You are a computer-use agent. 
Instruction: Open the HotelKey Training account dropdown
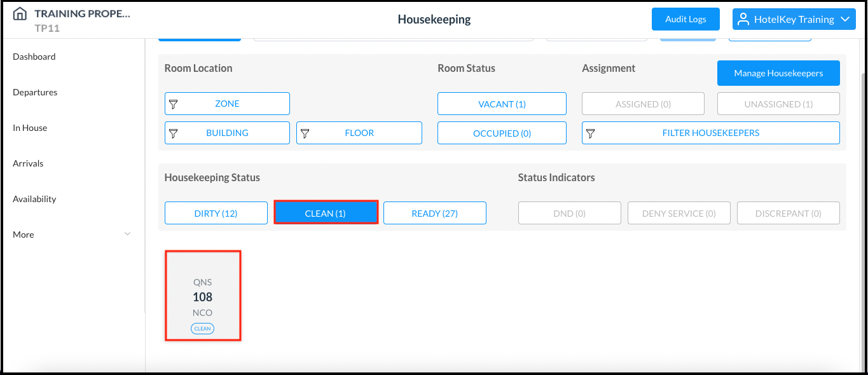tap(794, 19)
